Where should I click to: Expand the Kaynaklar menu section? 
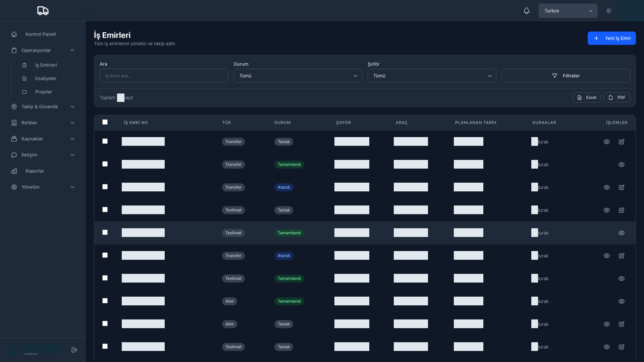(x=43, y=139)
